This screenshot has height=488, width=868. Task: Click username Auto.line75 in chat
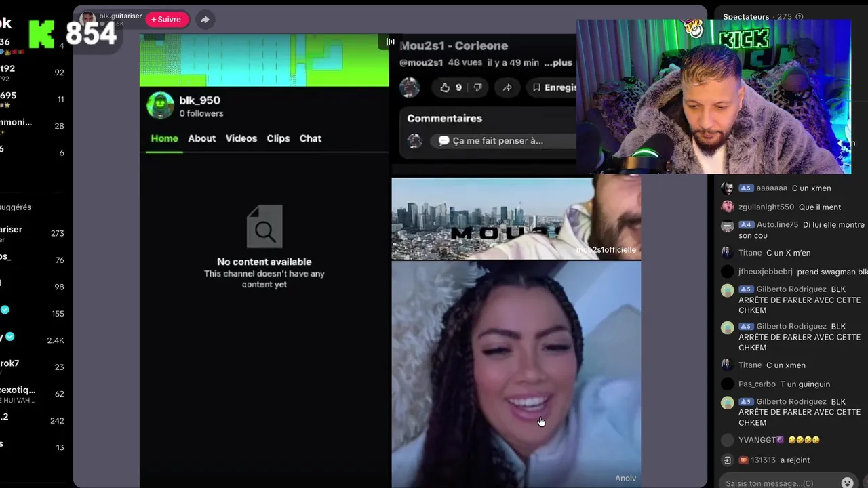tap(777, 225)
